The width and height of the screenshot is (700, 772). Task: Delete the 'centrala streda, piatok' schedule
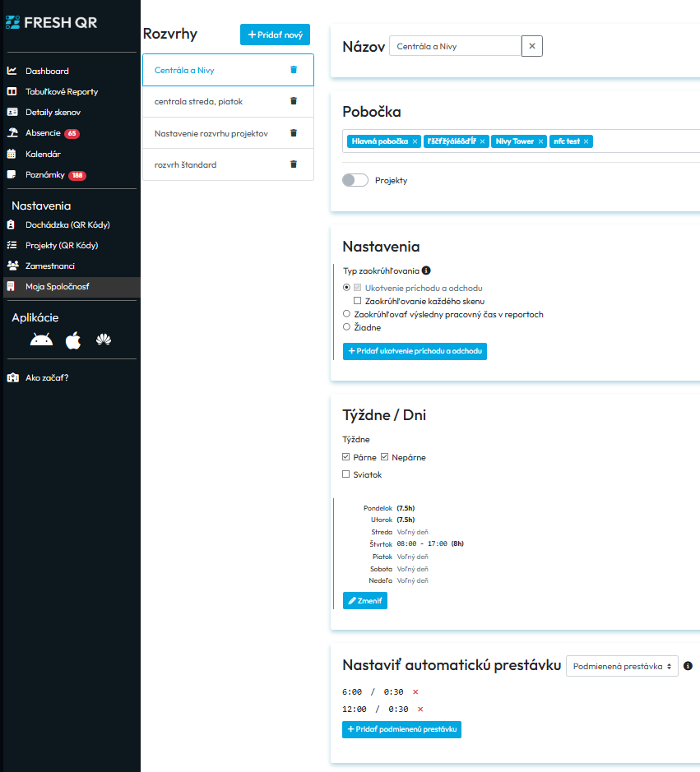click(x=294, y=101)
